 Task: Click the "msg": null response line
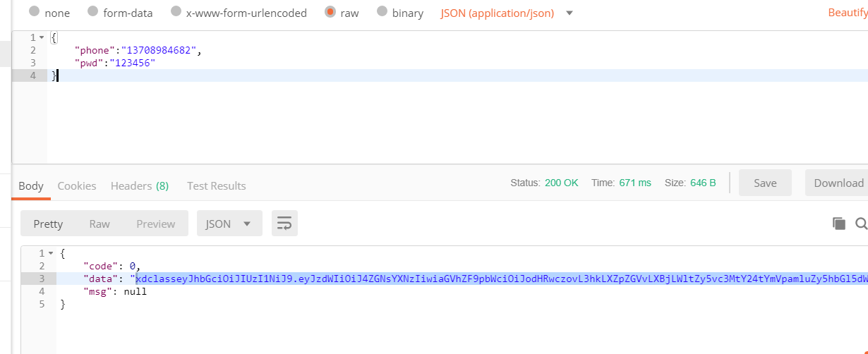[115, 291]
